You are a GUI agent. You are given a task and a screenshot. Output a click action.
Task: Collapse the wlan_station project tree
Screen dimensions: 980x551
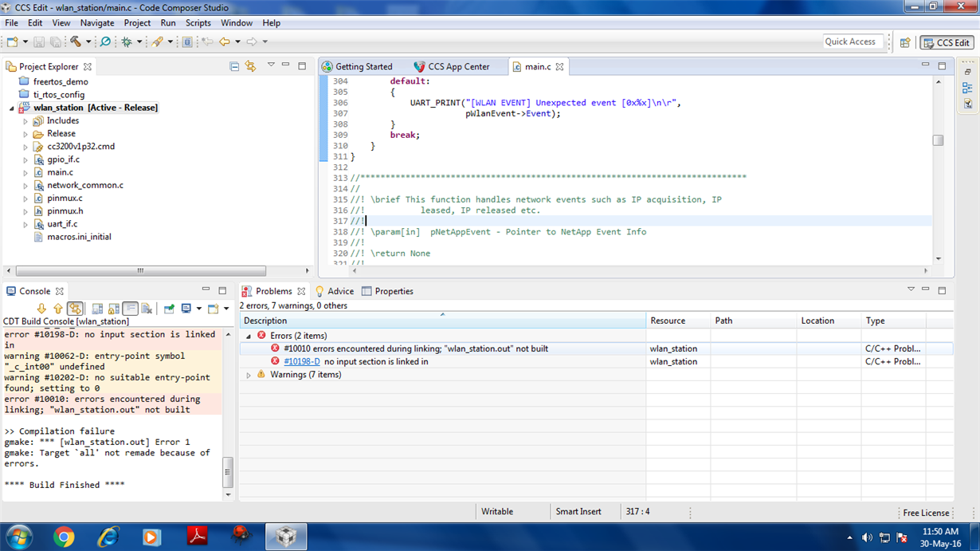12,108
